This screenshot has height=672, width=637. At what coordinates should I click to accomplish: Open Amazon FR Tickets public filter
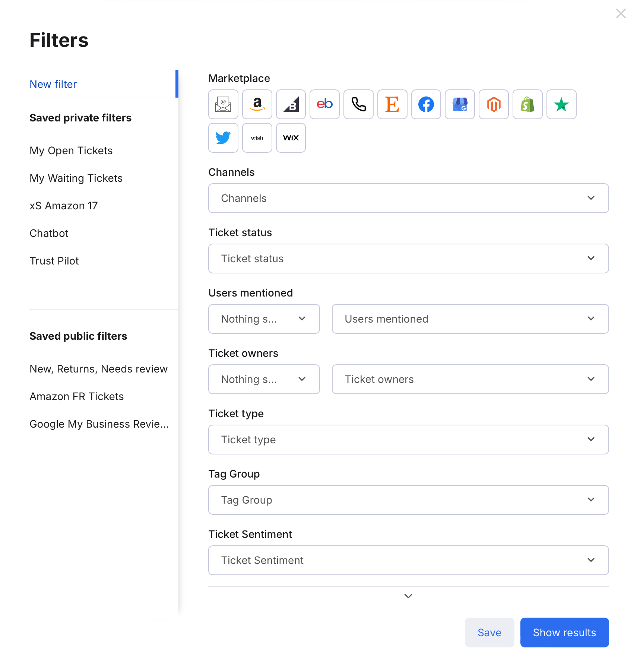point(77,396)
